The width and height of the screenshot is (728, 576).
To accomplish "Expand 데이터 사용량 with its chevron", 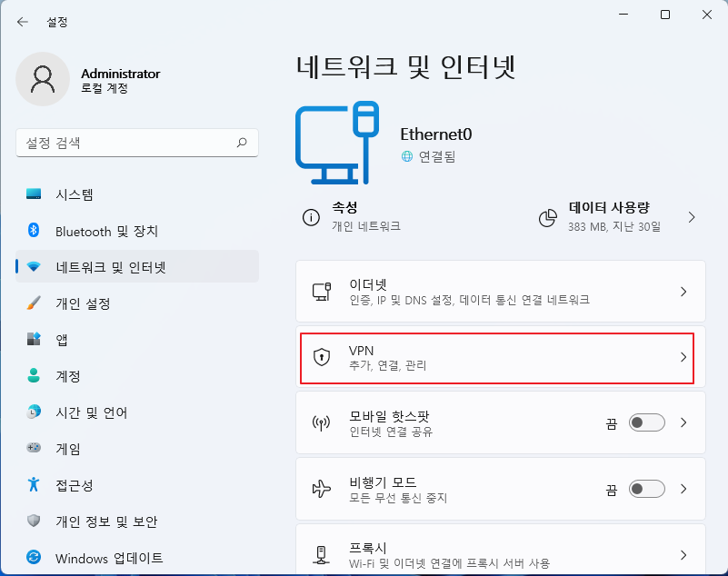I will click(692, 217).
